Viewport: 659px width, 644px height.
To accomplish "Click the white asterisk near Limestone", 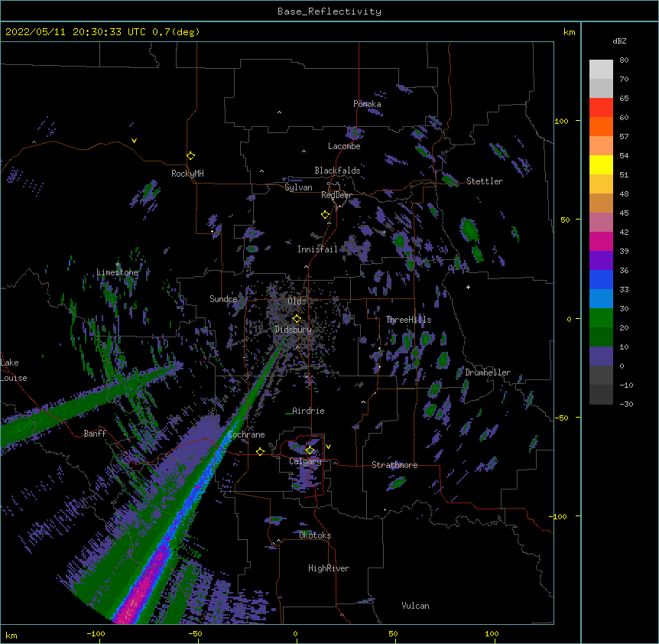I will tap(118, 265).
